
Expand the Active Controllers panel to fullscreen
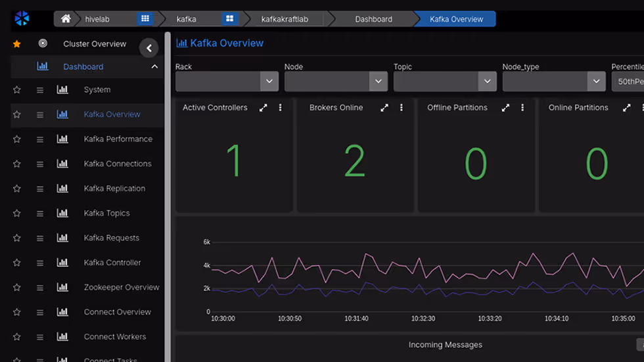click(x=264, y=108)
